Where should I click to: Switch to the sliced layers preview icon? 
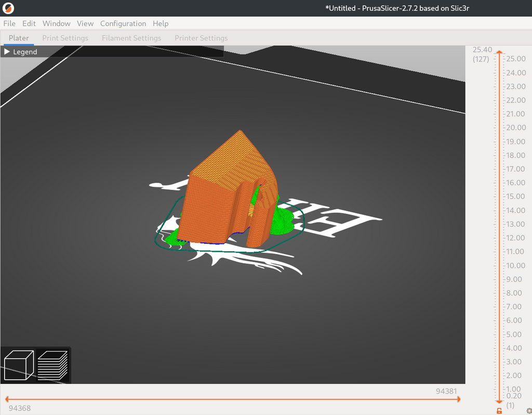click(52, 365)
